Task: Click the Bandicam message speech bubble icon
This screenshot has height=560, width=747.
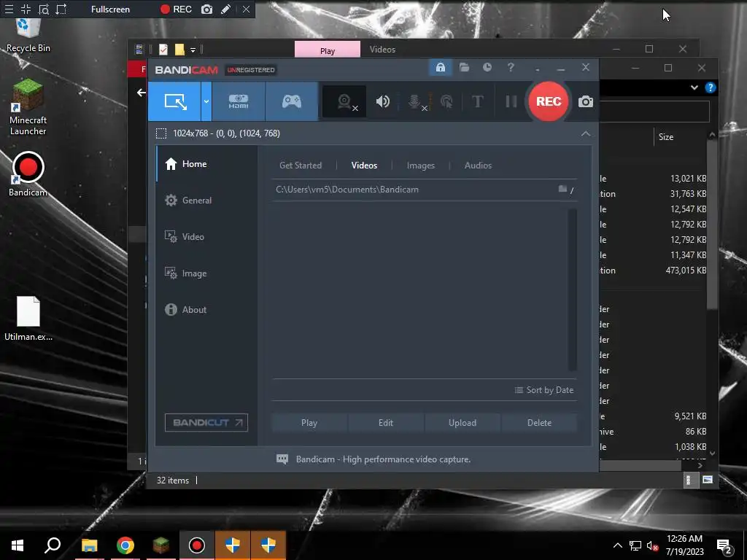Action: [282, 459]
